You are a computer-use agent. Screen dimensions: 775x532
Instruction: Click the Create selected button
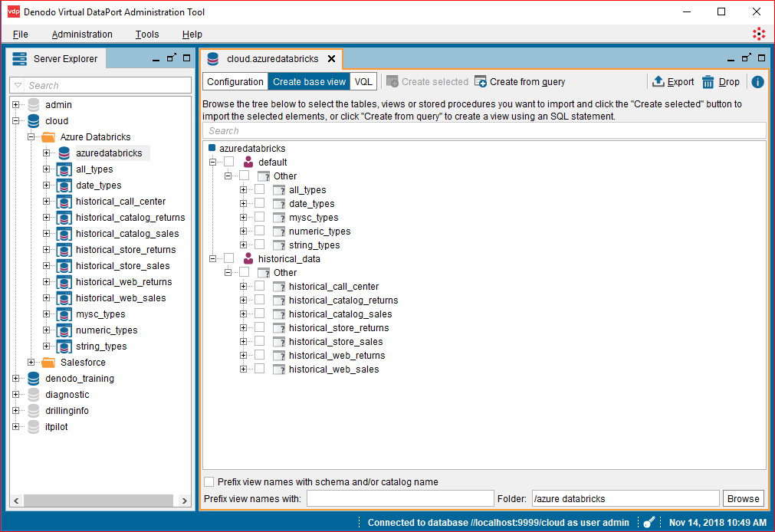coord(428,81)
